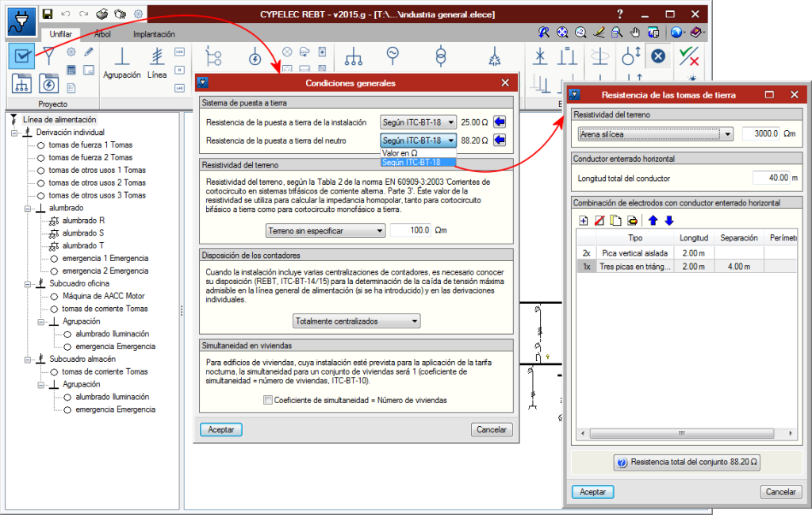This screenshot has height=515, width=812.
Task: Click the printer icon in title bar
Action: [102, 14]
